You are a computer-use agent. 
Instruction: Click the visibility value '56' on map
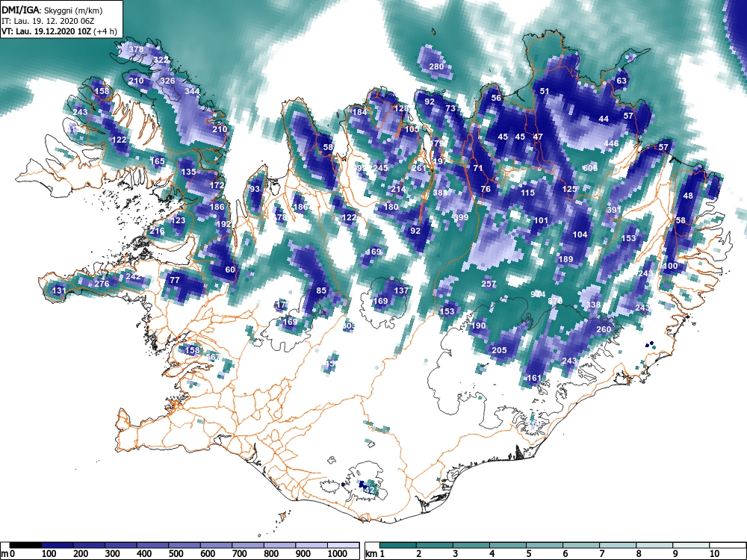(x=497, y=98)
